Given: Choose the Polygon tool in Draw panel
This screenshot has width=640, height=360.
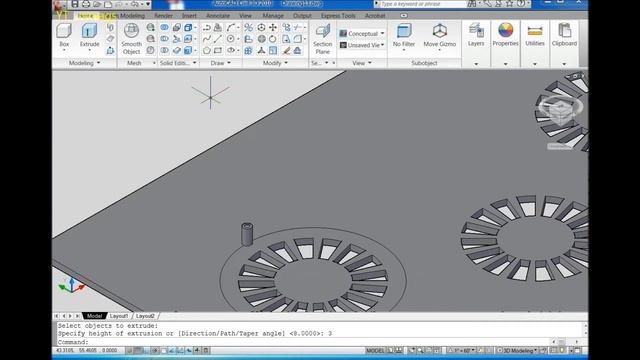Looking at the screenshot, I should point(207,51).
